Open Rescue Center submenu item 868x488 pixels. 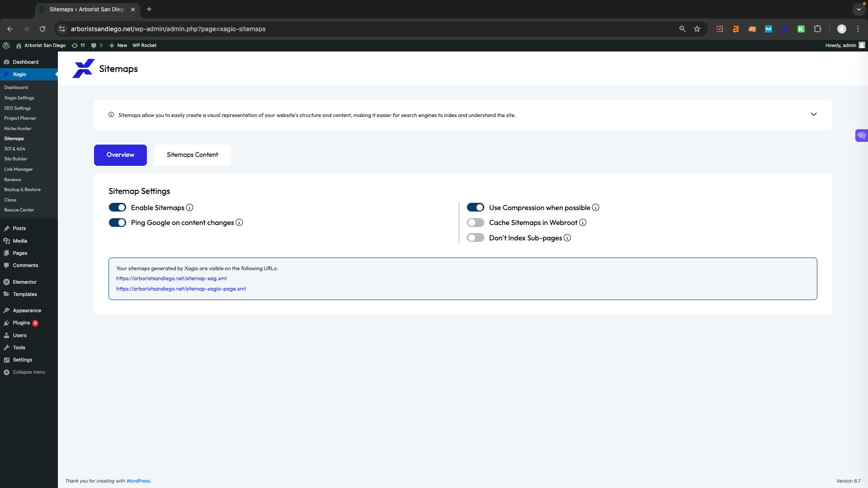click(19, 210)
